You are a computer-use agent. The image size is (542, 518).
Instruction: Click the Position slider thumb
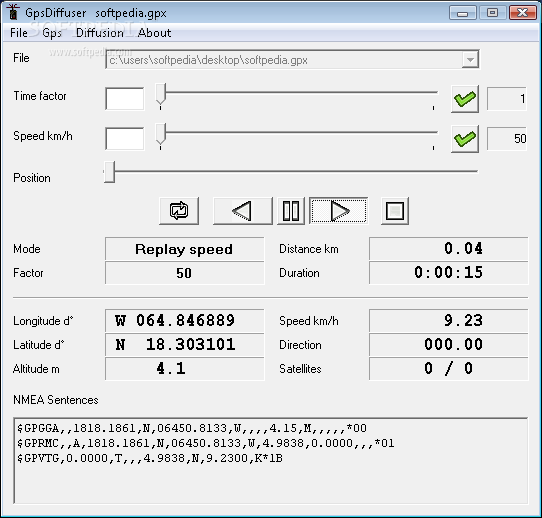click(x=110, y=171)
